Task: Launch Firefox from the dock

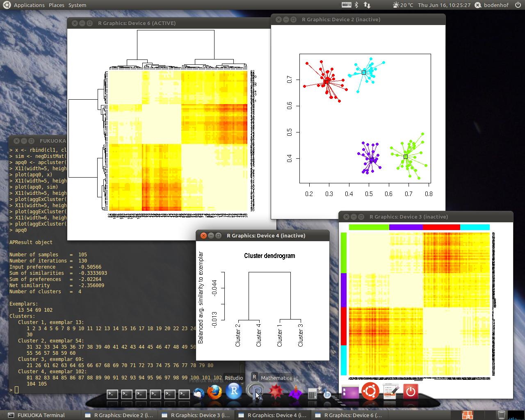Action: click(x=214, y=392)
